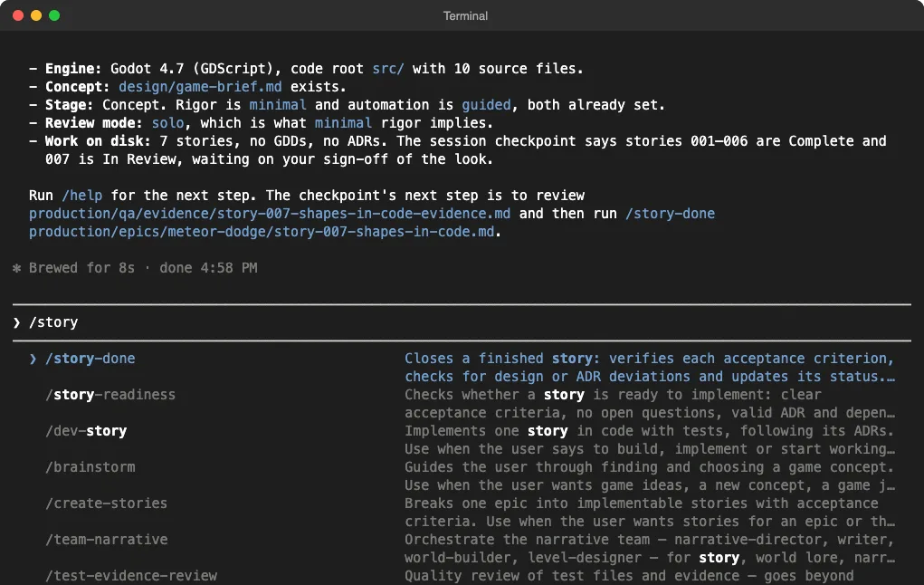Minimize the Terminal window with yellow button

coord(36,15)
